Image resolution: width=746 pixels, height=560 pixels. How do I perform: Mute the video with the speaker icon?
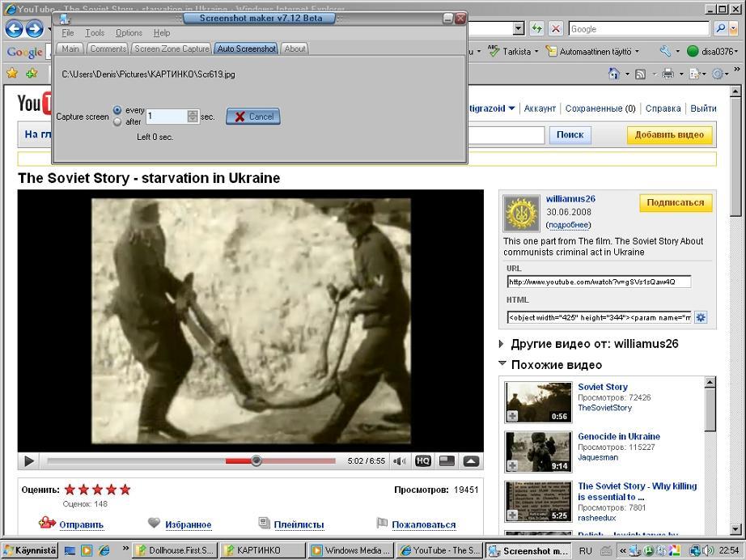pos(400,461)
